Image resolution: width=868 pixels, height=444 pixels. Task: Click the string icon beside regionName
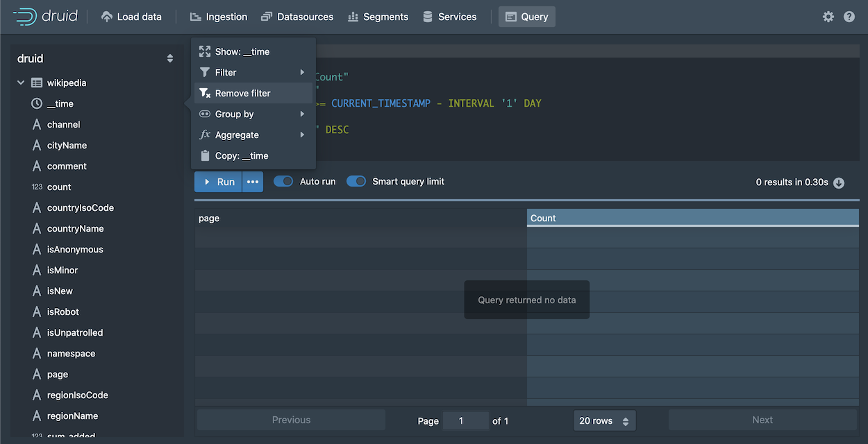click(x=37, y=416)
